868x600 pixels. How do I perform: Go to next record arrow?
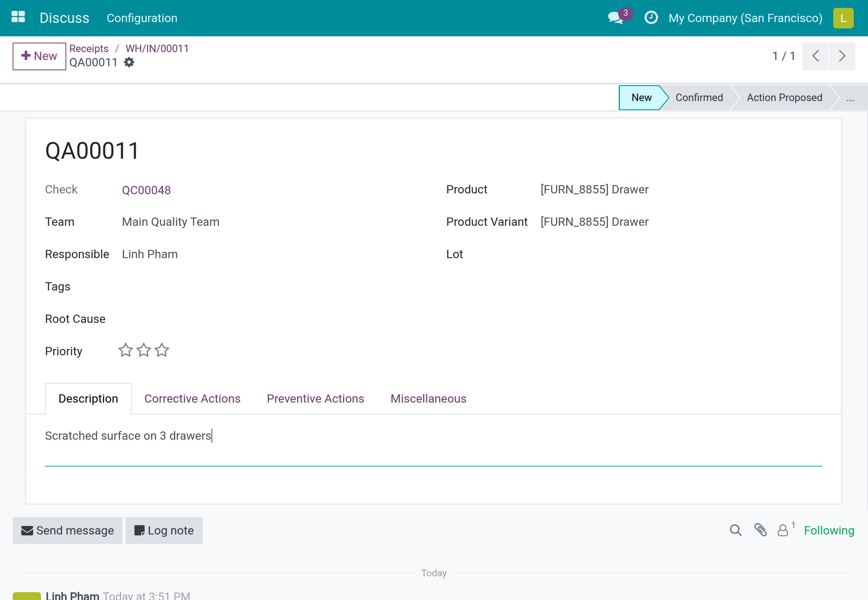[842, 56]
